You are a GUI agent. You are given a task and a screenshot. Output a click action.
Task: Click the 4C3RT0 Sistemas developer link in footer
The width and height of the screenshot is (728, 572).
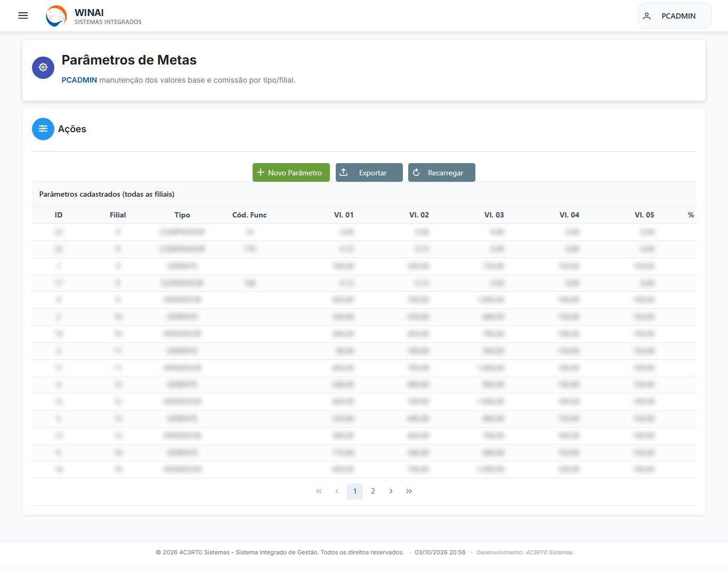tap(549, 552)
